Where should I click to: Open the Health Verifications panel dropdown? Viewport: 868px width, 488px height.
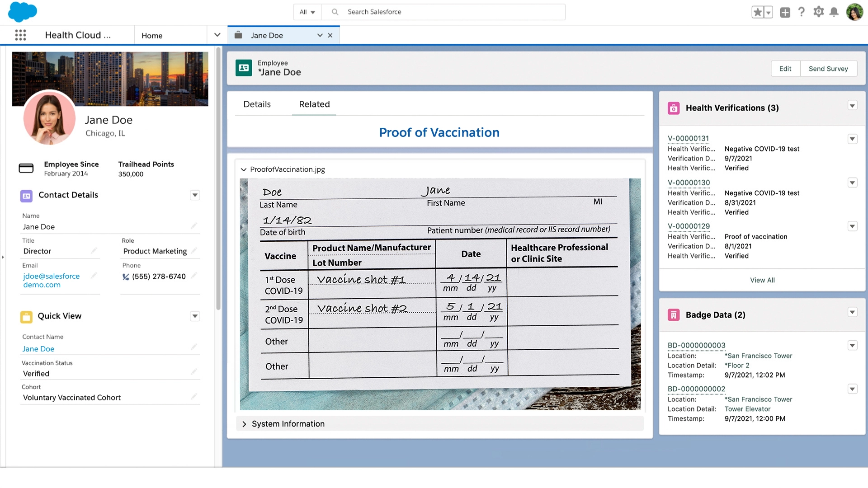[x=852, y=106]
